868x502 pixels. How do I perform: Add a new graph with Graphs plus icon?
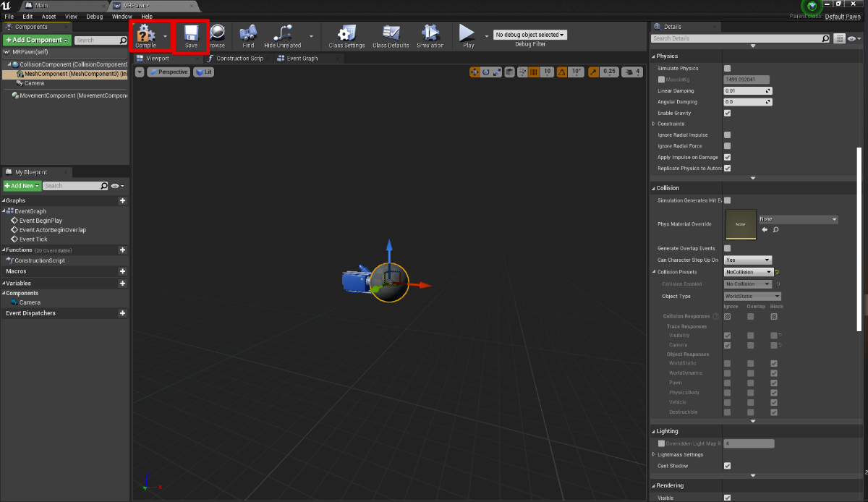122,200
